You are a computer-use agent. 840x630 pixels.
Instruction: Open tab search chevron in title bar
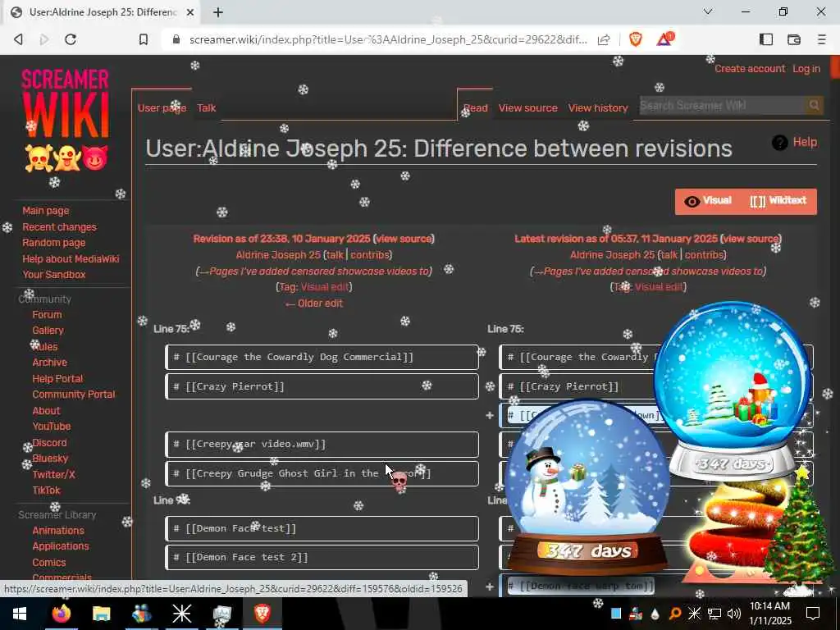click(708, 11)
